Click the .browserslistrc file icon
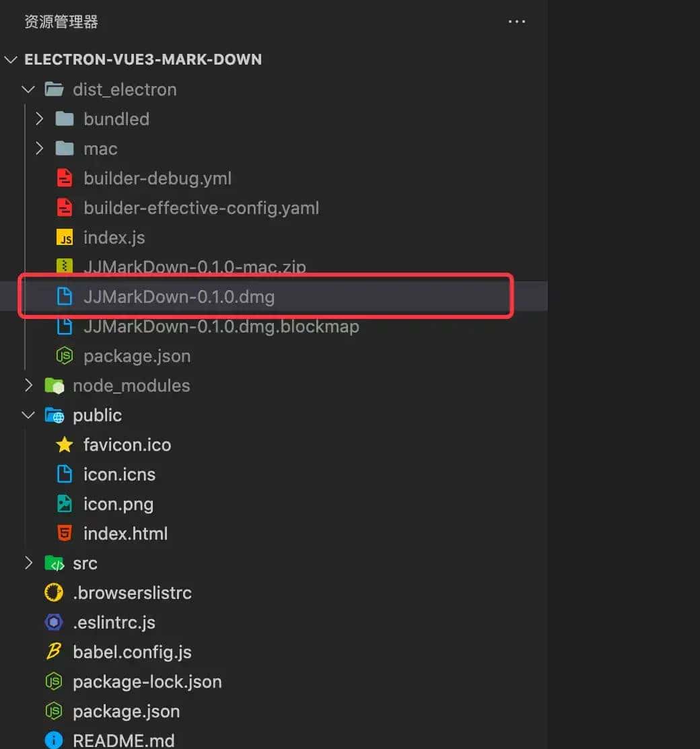The width and height of the screenshot is (700, 749). (x=54, y=592)
